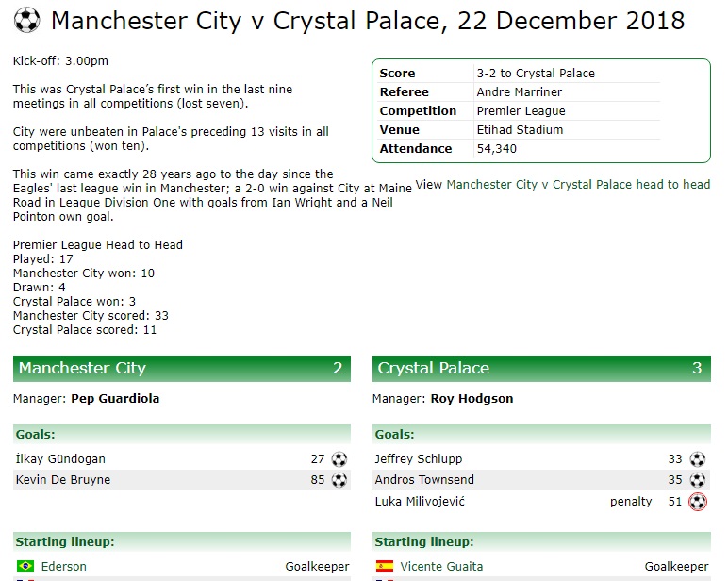Click the Venue value Etihad Stadium

pyautogui.click(x=520, y=130)
